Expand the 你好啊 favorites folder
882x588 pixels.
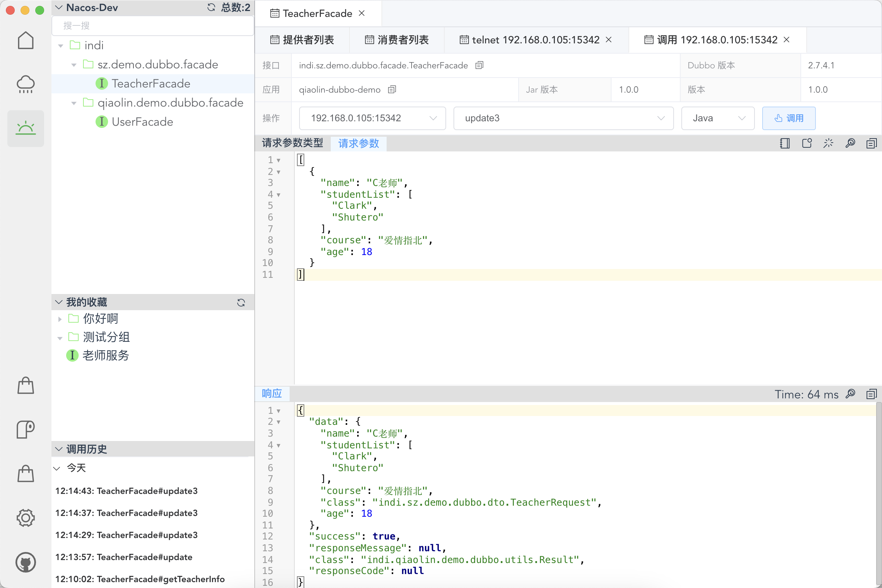point(60,319)
